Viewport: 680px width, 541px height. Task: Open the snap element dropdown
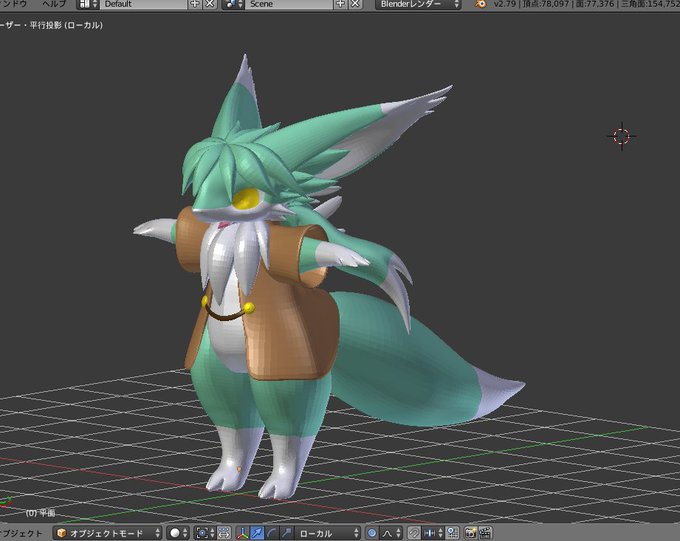click(x=433, y=533)
